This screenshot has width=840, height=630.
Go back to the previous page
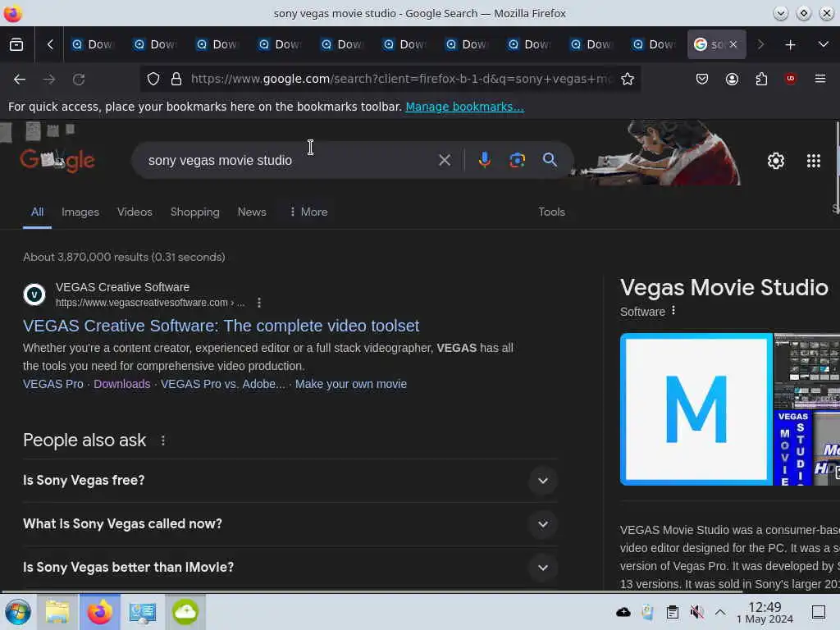[20, 80]
